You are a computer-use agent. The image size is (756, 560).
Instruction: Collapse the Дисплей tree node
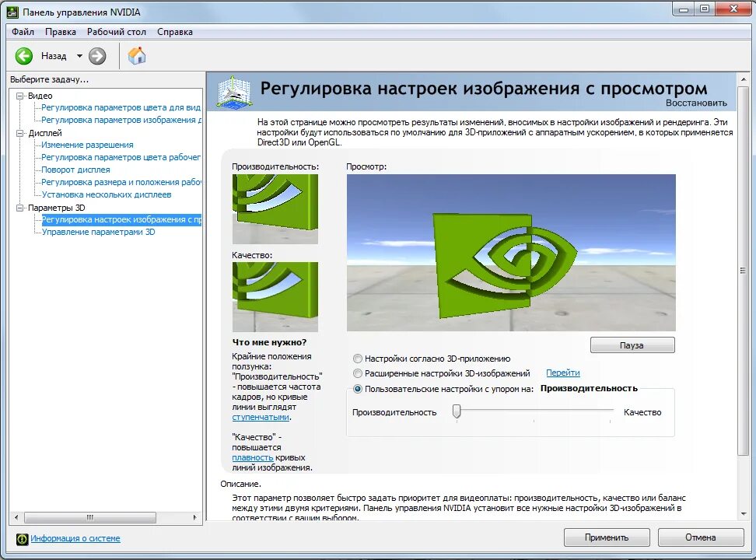[x=19, y=133]
